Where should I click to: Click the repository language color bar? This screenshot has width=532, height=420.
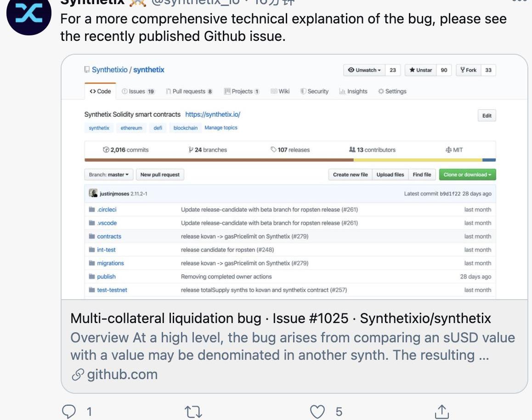pyautogui.click(x=290, y=160)
